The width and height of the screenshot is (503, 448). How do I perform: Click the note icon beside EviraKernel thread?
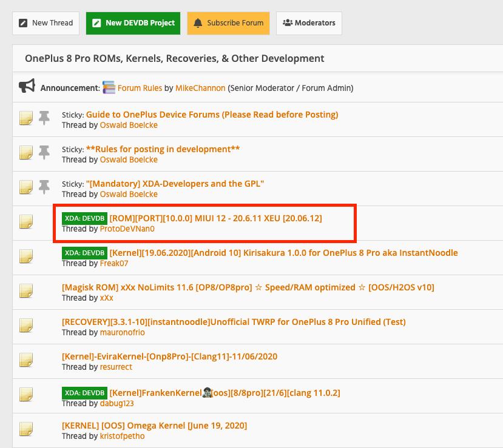point(26,360)
